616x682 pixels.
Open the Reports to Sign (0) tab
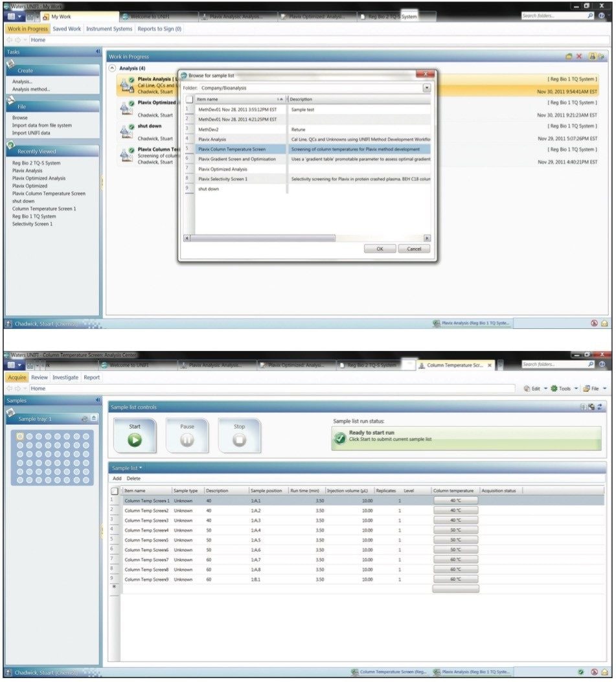pyautogui.click(x=159, y=28)
